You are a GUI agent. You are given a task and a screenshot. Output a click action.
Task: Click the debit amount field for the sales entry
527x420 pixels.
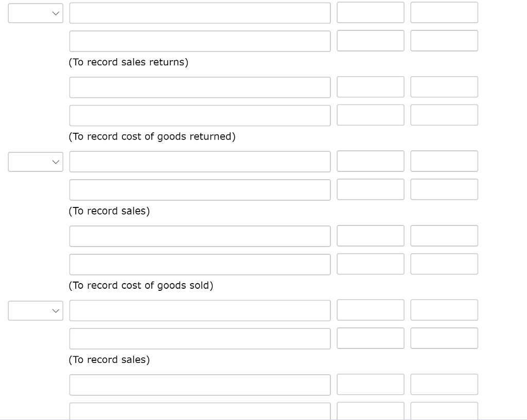point(371,161)
